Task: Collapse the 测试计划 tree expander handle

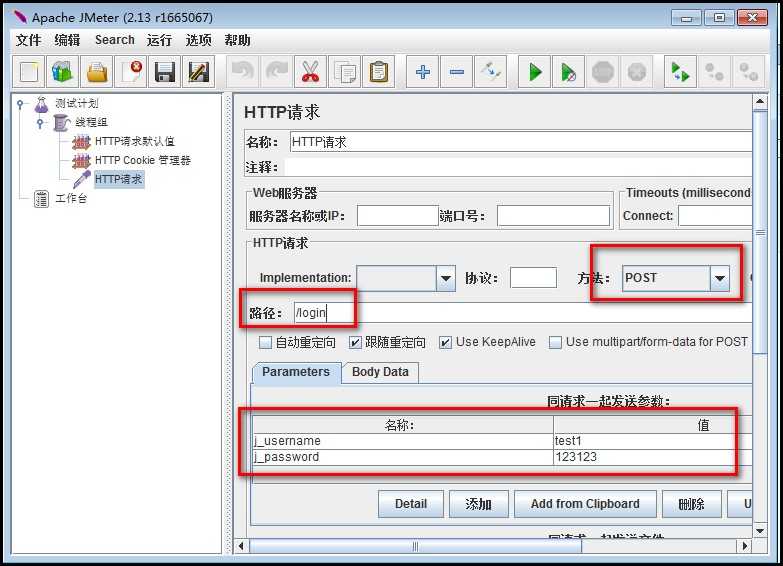Action: point(20,104)
